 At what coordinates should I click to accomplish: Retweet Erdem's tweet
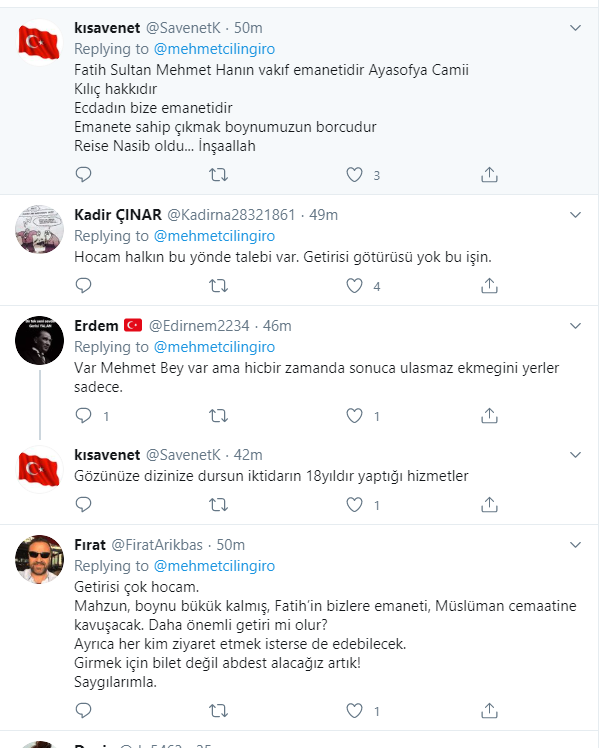217,415
